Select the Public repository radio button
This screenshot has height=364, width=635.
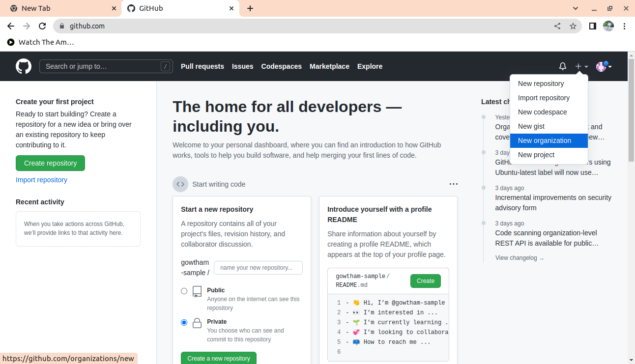184,291
